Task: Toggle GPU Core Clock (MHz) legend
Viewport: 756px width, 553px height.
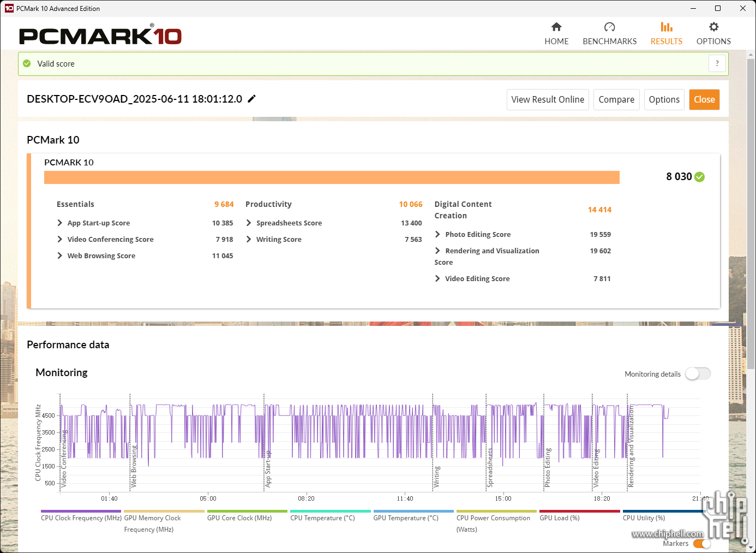Action: point(247,516)
